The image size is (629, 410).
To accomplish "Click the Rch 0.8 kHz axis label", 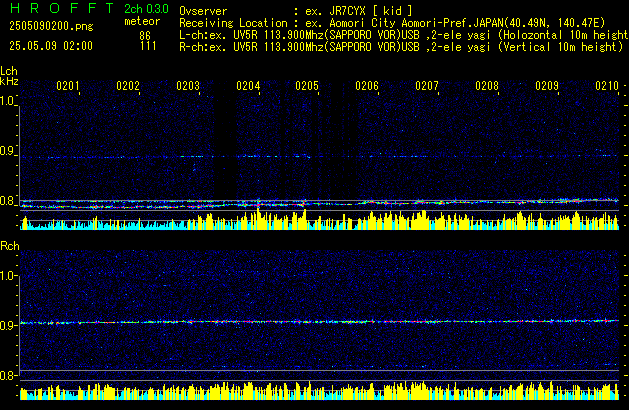I will click(x=7, y=375).
